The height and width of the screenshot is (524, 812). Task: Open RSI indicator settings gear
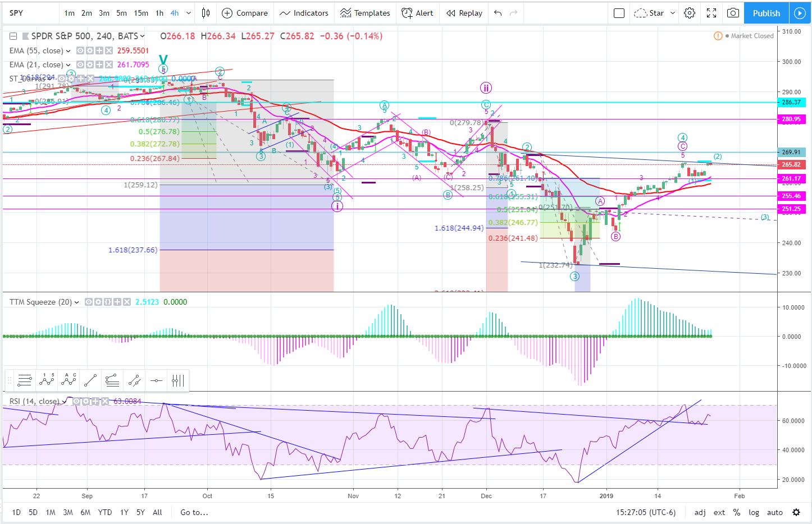(x=86, y=401)
